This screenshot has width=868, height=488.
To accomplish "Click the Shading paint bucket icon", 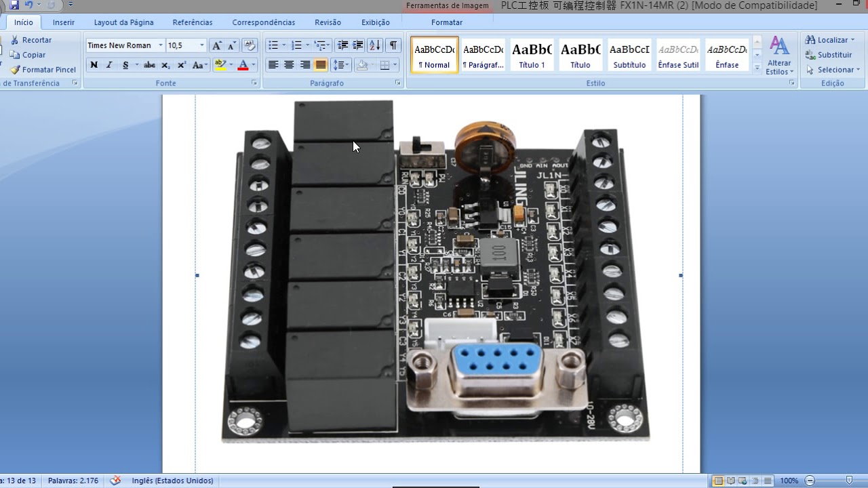I will (x=362, y=65).
